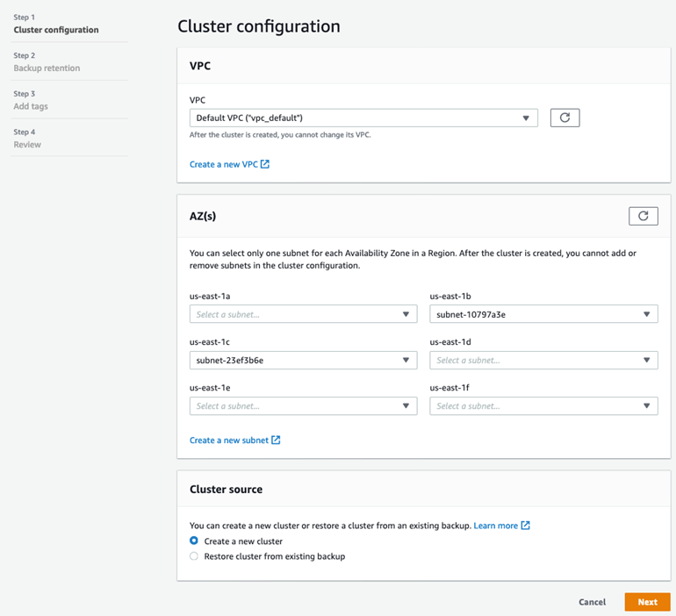The image size is (676, 616).
Task: Click external-link icon beside Learn more
Action: point(526,526)
